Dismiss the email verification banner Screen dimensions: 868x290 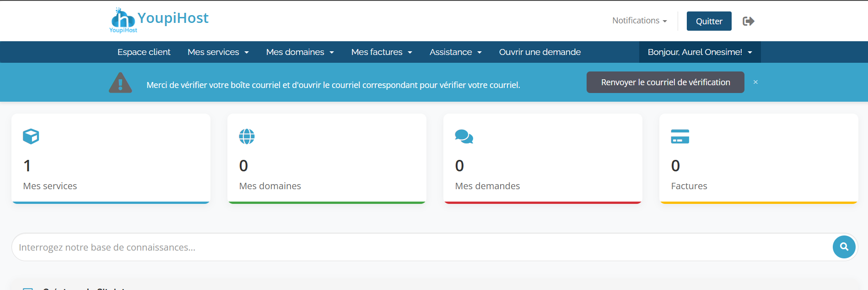pyautogui.click(x=755, y=82)
